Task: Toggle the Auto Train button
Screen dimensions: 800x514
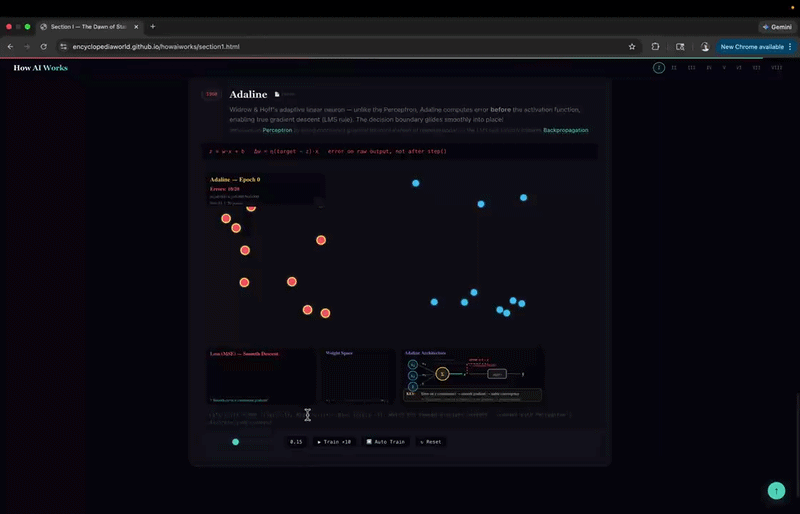Action: point(385,441)
